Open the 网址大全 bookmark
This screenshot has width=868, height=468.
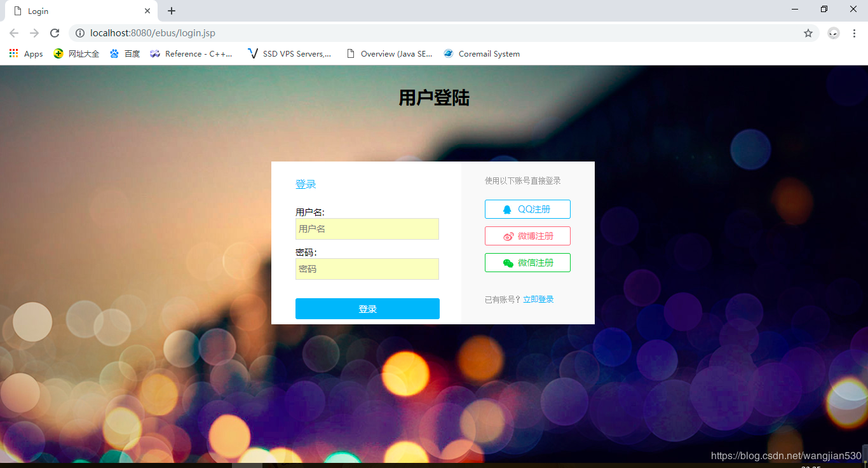76,53
